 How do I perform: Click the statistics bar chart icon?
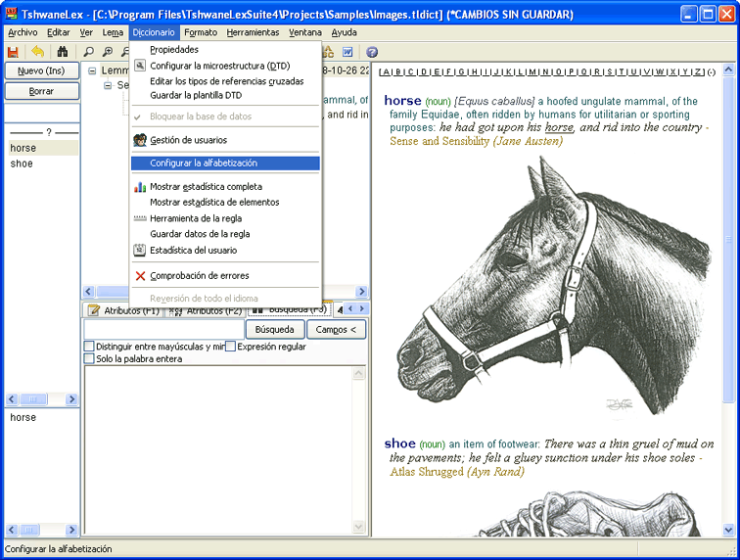[140, 187]
